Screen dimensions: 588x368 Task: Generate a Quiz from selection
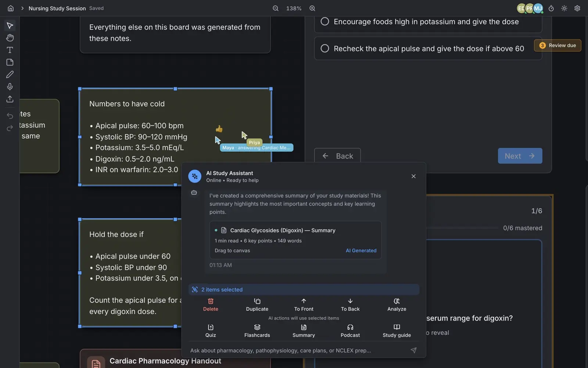(x=211, y=331)
